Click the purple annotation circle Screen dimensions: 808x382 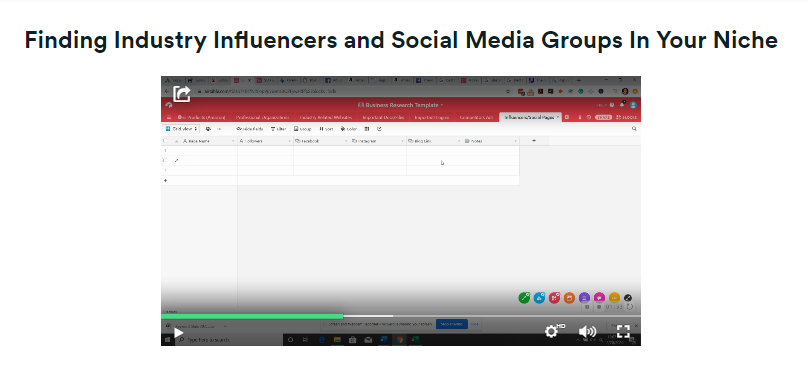point(584,297)
